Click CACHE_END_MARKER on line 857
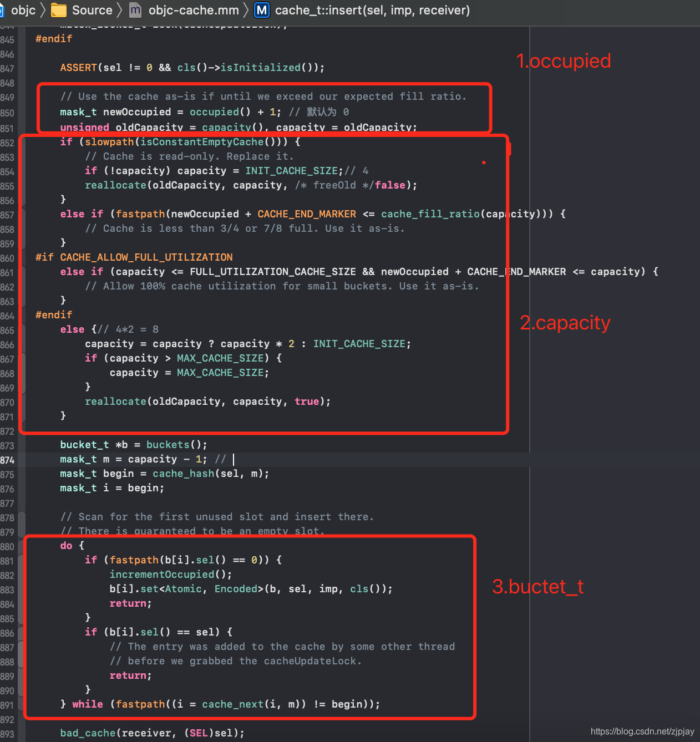 pyautogui.click(x=307, y=214)
